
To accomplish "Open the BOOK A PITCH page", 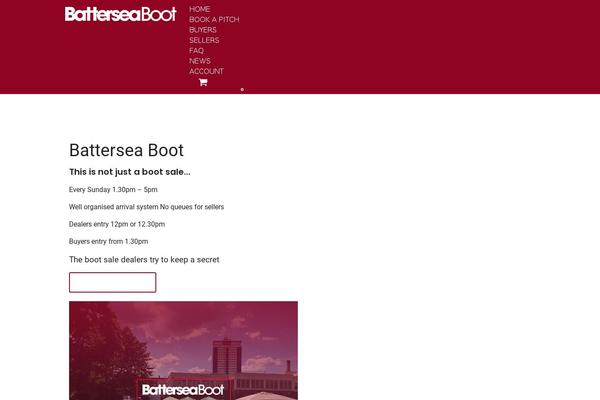I will (x=214, y=20).
